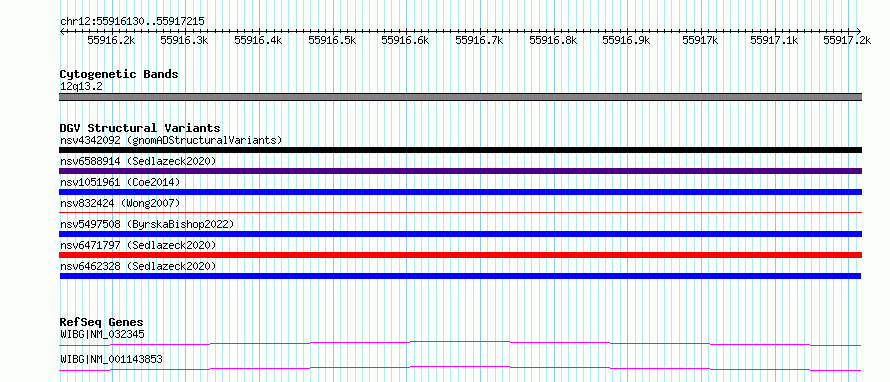The width and height of the screenshot is (890, 382).
Task: Click the gray 12q13.2 cytogenetic band bar
Action: [460, 97]
